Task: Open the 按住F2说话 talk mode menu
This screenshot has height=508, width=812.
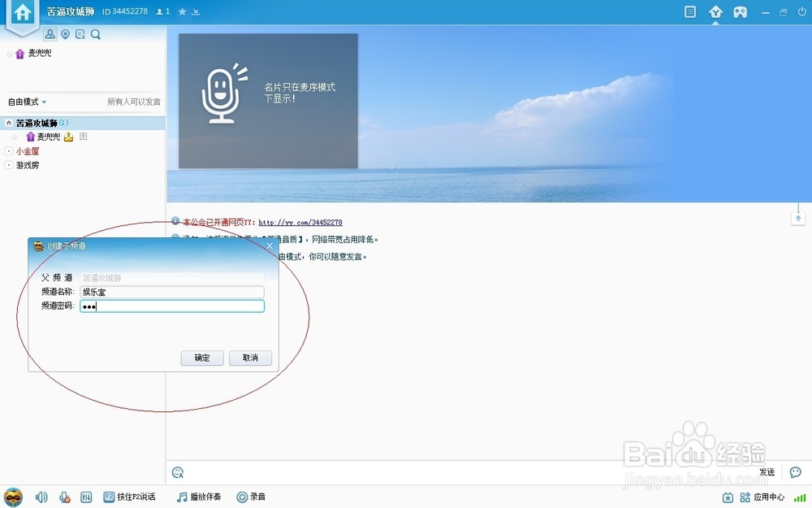Action: tap(129, 497)
